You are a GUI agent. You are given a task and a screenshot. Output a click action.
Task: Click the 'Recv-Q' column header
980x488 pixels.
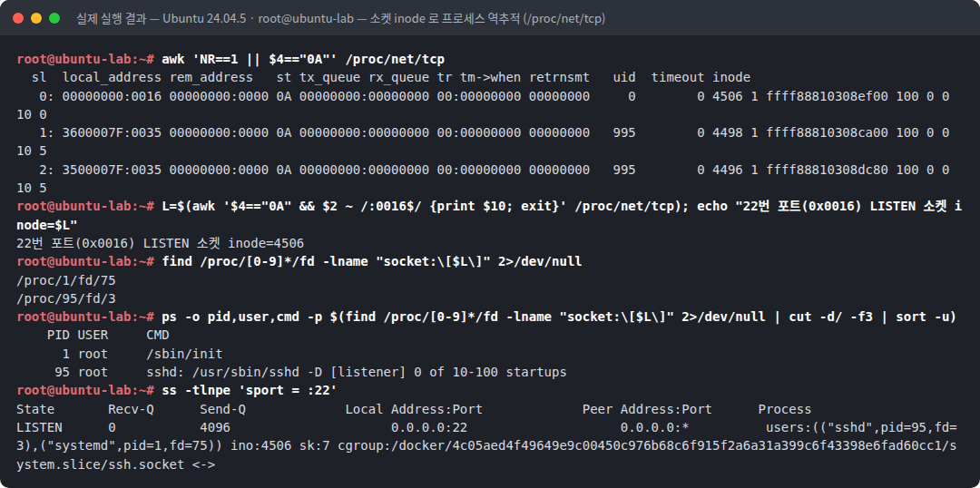[132, 409]
